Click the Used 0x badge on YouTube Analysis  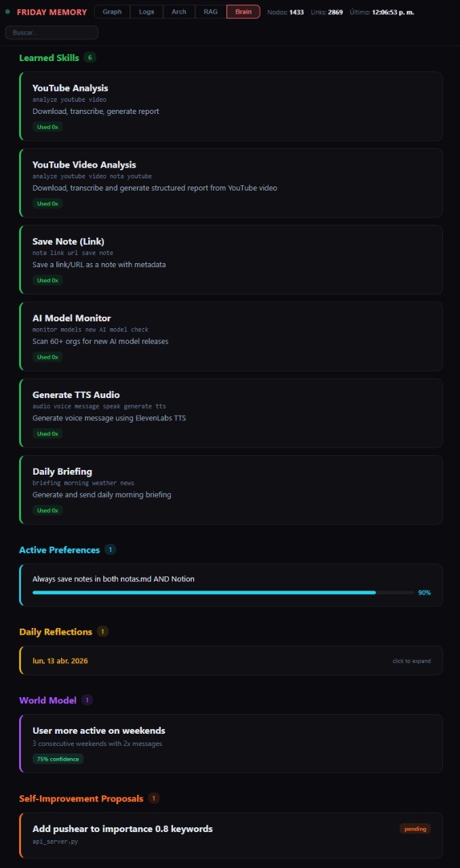(47, 126)
